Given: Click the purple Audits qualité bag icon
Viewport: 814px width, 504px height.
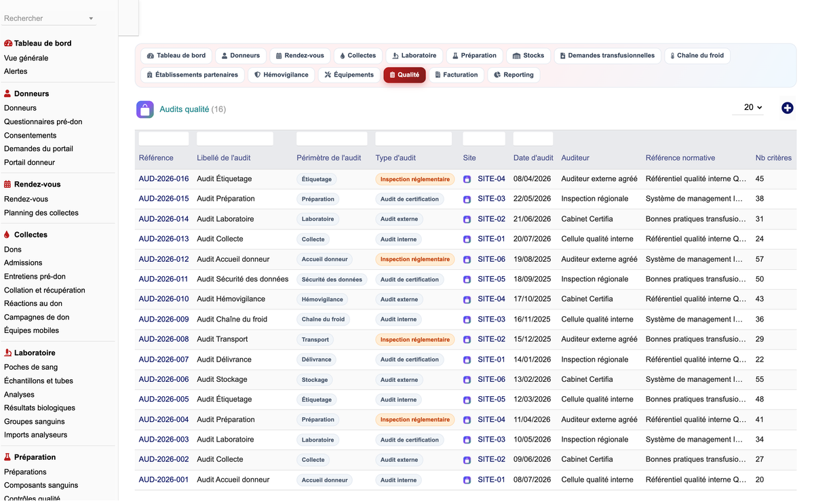Looking at the screenshot, I should click(144, 109).
